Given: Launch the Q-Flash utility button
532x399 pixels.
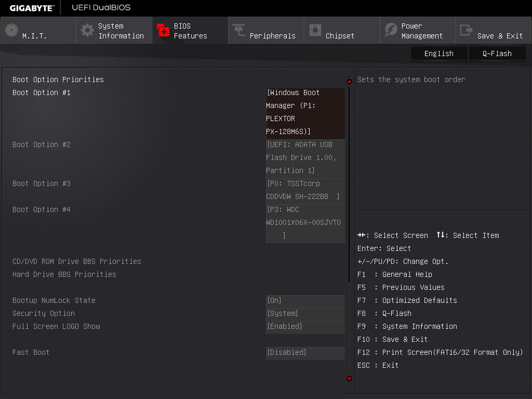Looking at the screenshot, I should coord(497,54).
